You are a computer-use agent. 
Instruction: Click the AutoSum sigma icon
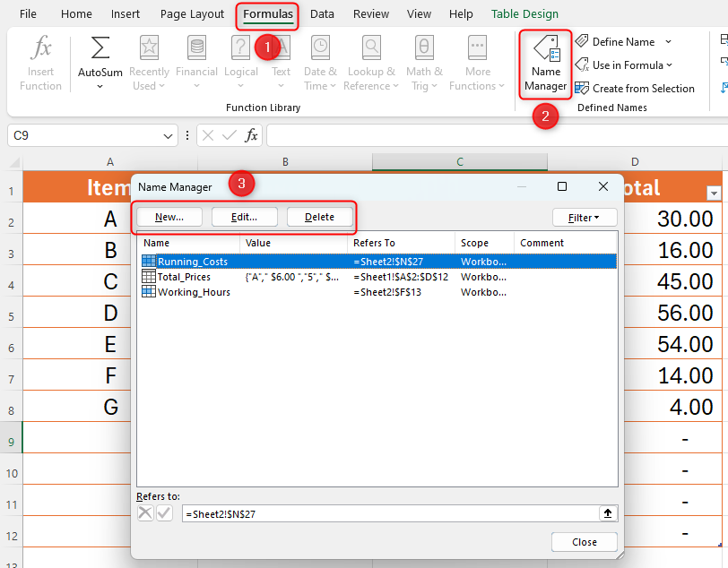100,48
